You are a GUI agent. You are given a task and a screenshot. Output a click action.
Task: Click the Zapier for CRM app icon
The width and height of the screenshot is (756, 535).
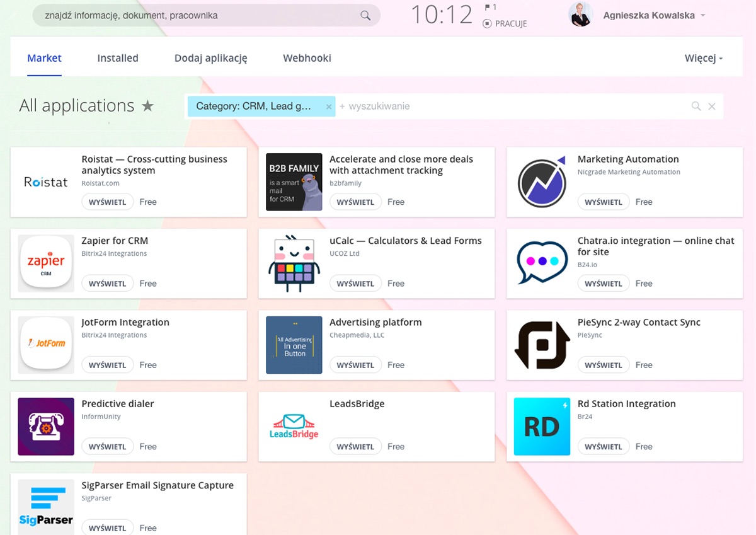(x=46, y=263)
